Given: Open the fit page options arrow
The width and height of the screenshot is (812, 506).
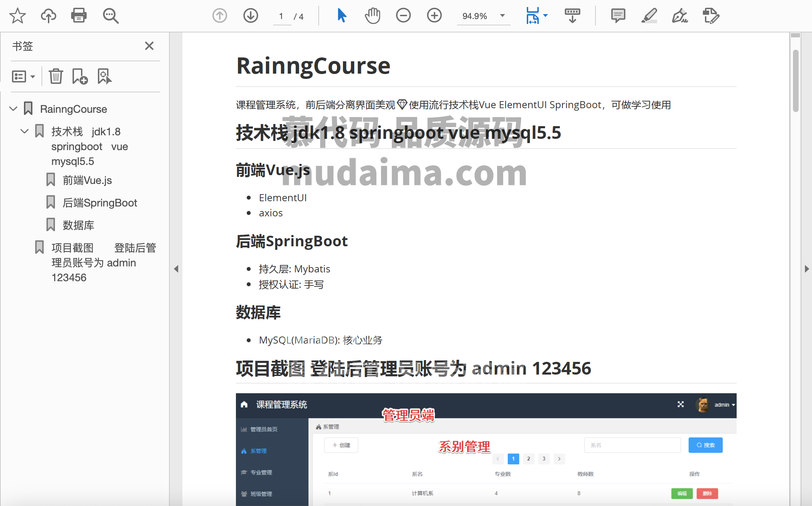Looking at the screenshot, I should (545, 16).
